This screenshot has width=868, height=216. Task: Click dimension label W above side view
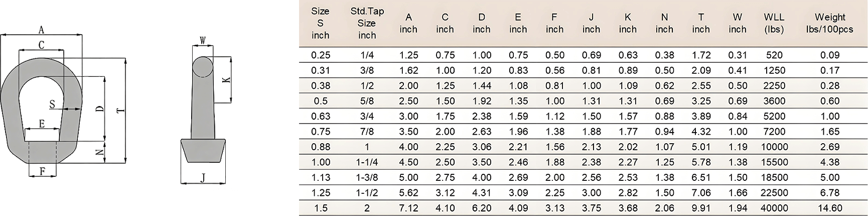(x=203, y=40)
